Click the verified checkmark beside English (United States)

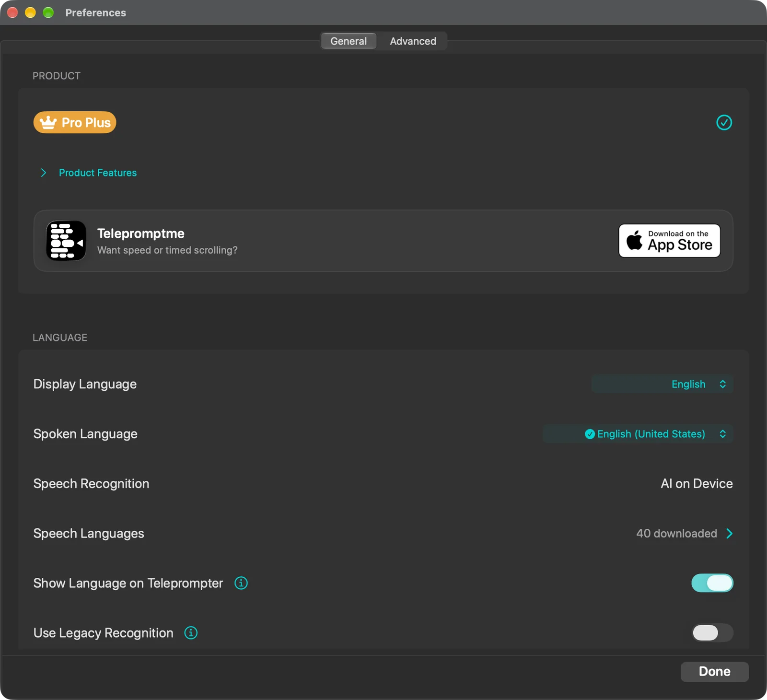(590, 434)
